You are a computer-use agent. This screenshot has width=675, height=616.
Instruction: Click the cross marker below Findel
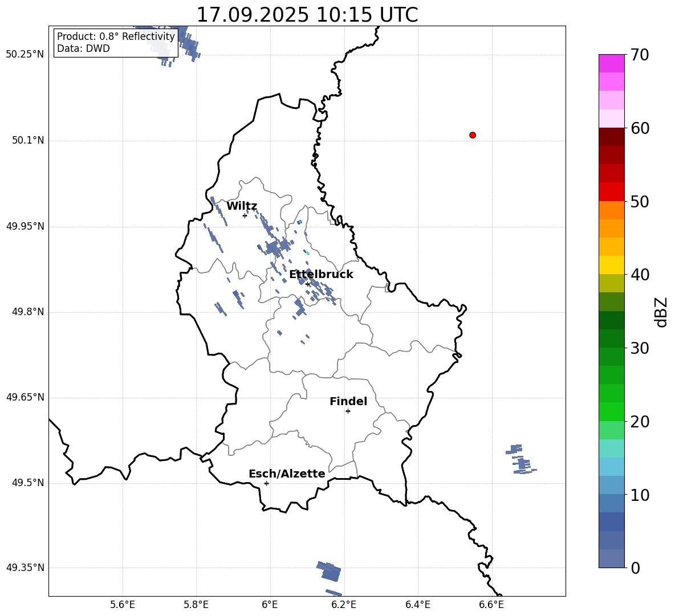pos(348,411)
